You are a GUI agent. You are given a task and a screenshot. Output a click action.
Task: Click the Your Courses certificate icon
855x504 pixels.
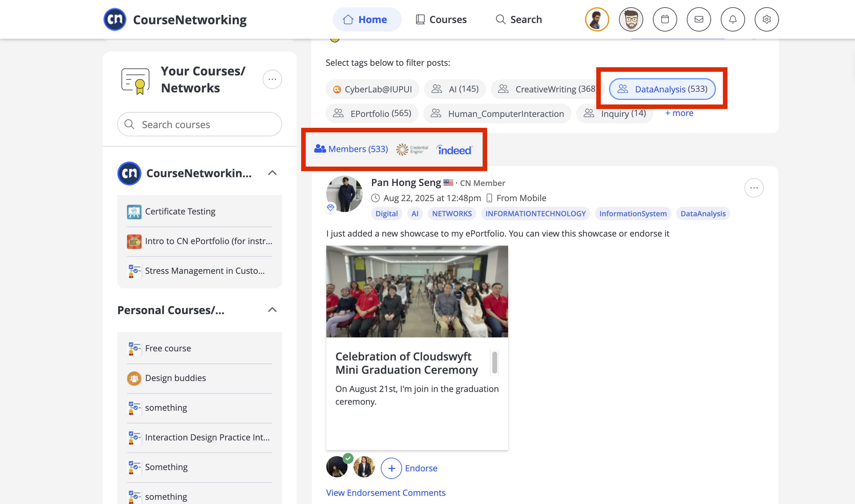coord(135,81)
